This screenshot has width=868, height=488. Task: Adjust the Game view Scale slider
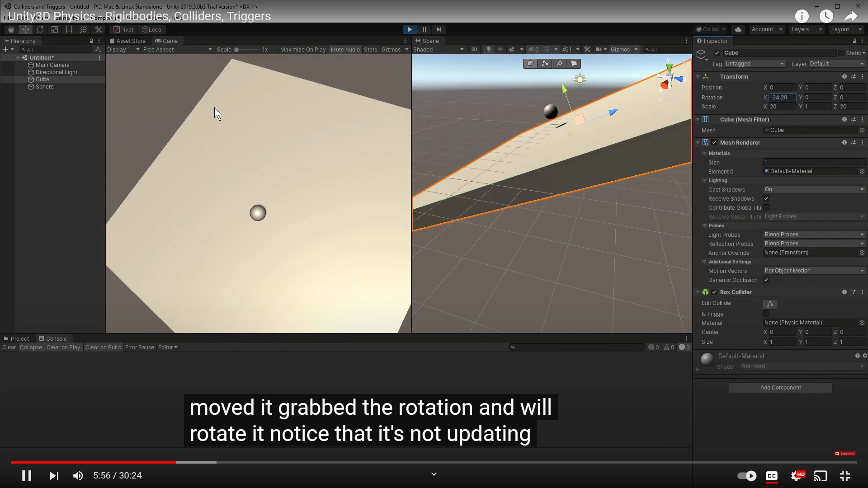[237, 50]
